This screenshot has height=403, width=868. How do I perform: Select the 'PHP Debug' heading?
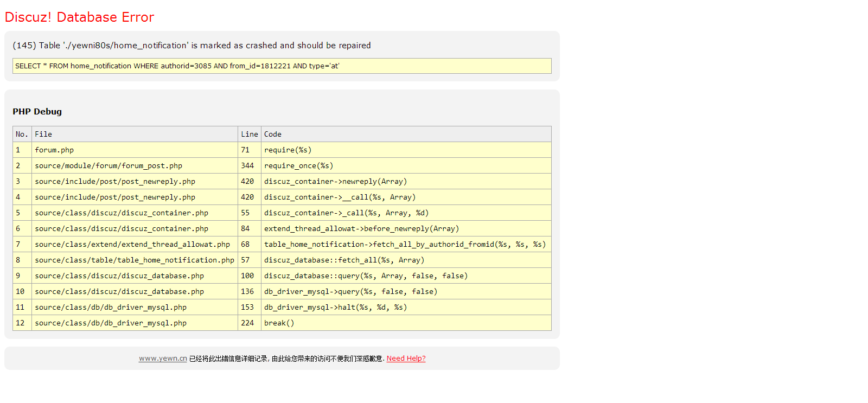coord(37,111)
